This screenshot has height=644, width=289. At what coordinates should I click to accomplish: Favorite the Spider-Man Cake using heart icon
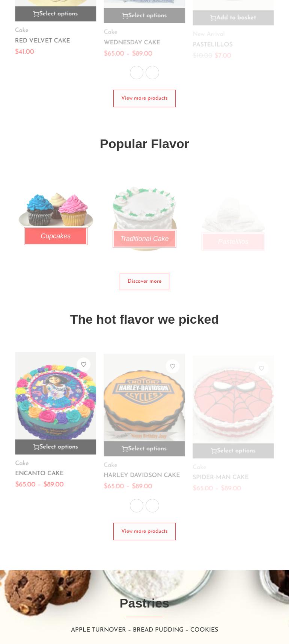click(262, 368)
